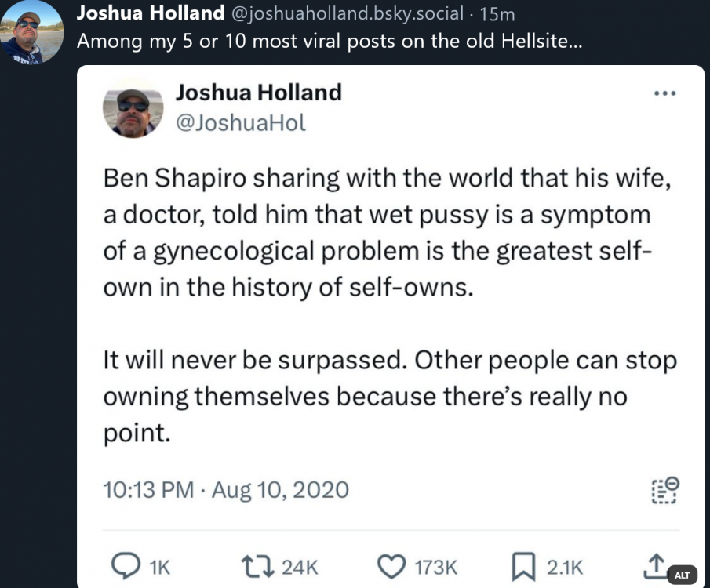Image resolution: width=710 pixels, height=588 pixels.
Task: Click the heart like icon
Action: 391,567
